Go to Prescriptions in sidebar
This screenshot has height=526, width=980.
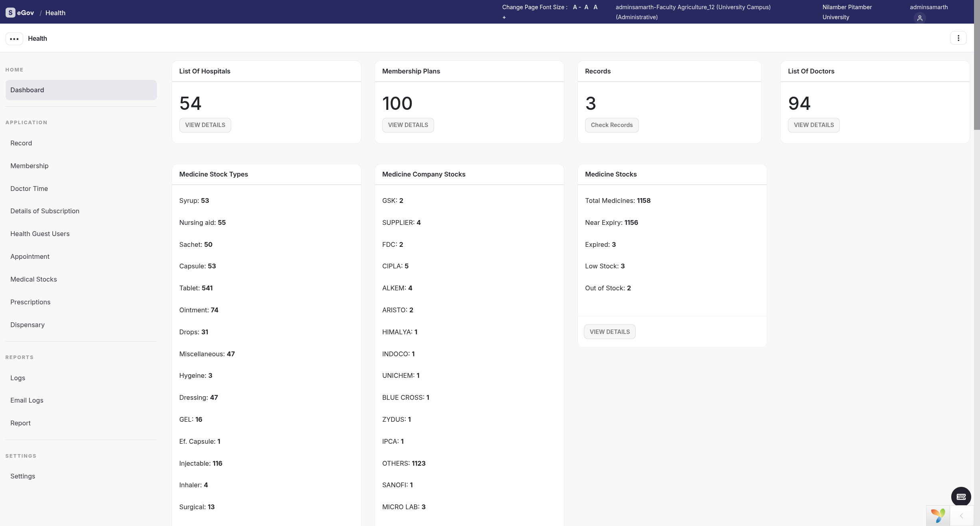click(30, 302)
